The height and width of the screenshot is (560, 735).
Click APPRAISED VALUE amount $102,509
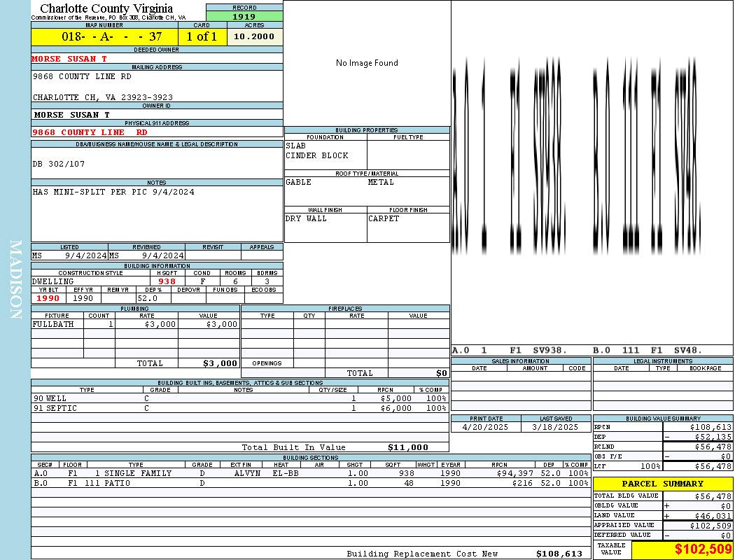(710, 525)
